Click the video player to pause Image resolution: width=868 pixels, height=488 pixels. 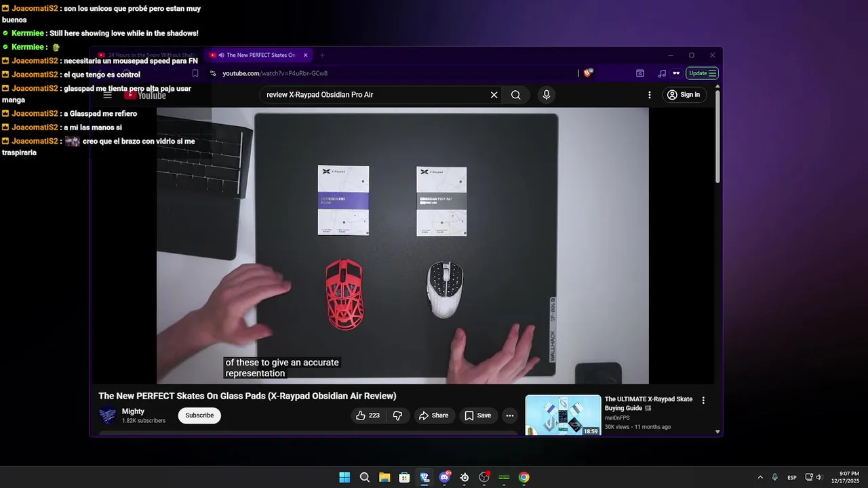[403, 245]
